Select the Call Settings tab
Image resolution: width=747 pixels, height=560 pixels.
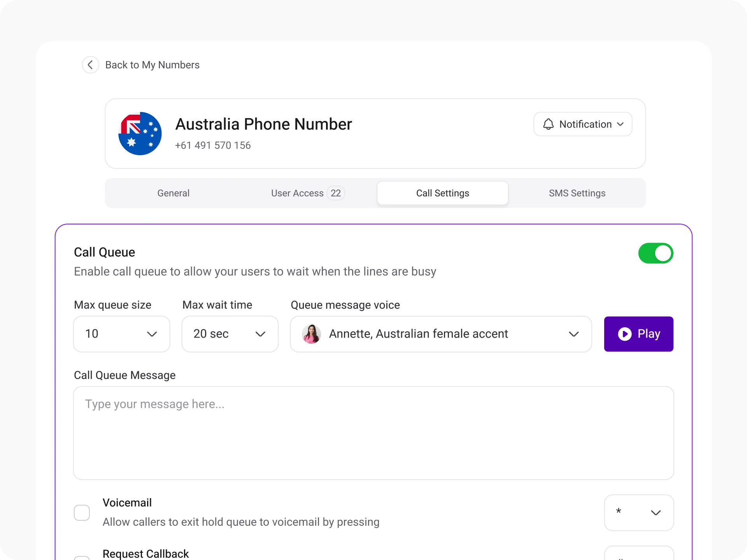tap(443, 193)
